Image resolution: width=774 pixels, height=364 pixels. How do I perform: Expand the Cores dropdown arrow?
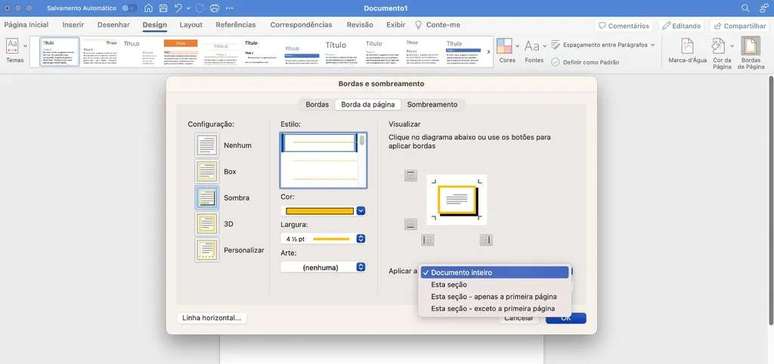(x=517, y=46)
